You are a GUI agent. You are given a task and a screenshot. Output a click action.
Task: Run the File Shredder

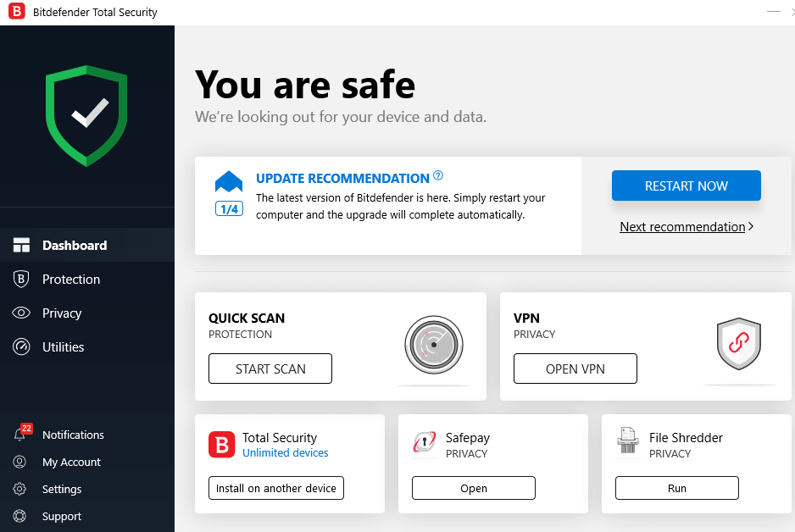click(676, 488)
